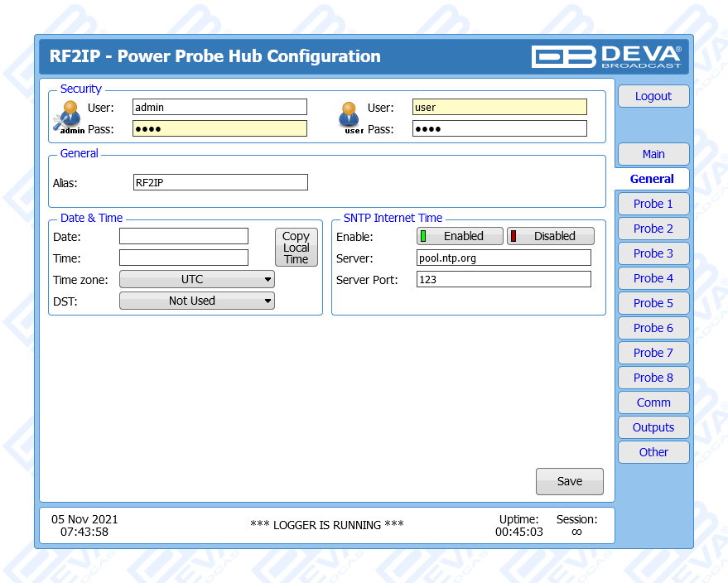
Task: Focus the Alias input field
Action: (x=220, y=182)
